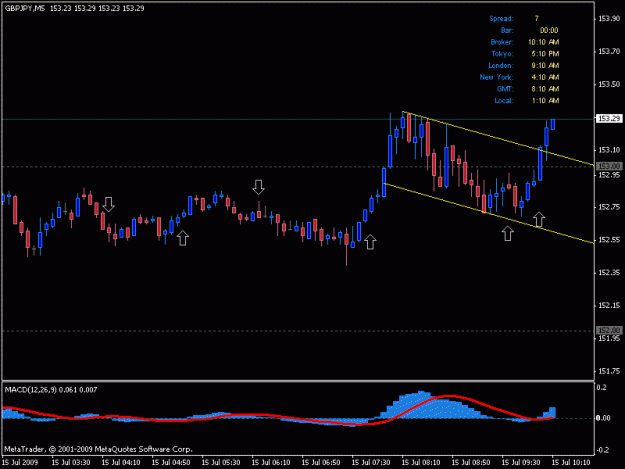This screenshot has width=625, height=469.
Task: Click the '15 Jul 06:10' time axis label
Action: 271,463
